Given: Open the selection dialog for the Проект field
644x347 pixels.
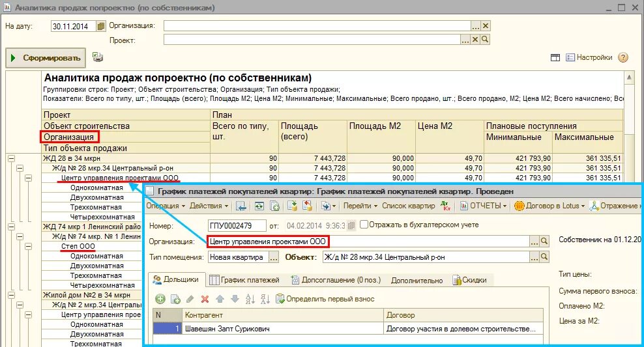Looking at the screenshot, I should pos(465,40).
